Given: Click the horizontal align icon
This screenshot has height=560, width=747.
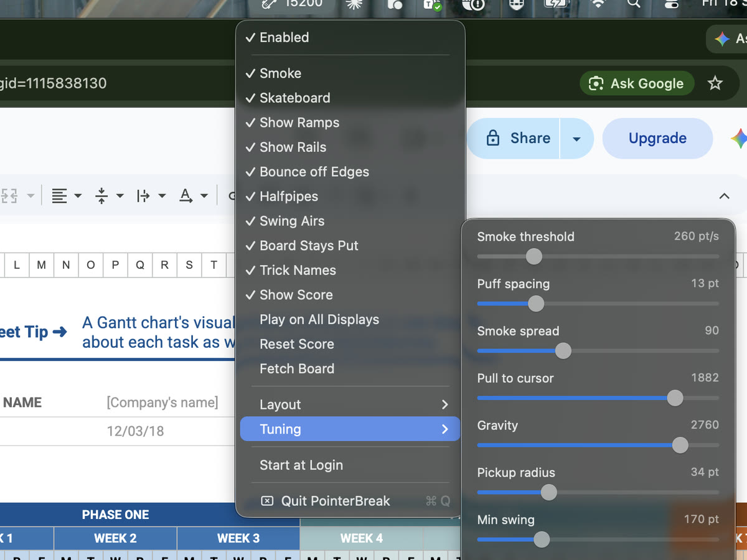Looking at the screenshot, I should click(x=60, y=196).
